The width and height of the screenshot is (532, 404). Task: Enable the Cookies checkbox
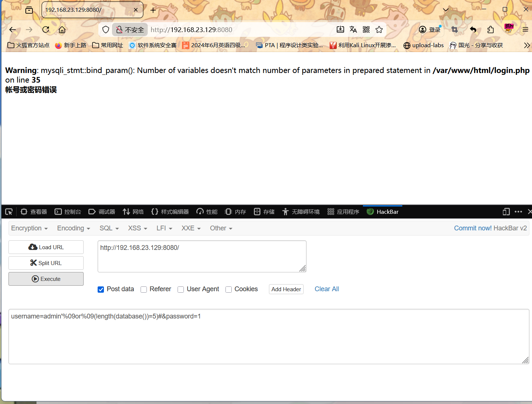[228, 289]
